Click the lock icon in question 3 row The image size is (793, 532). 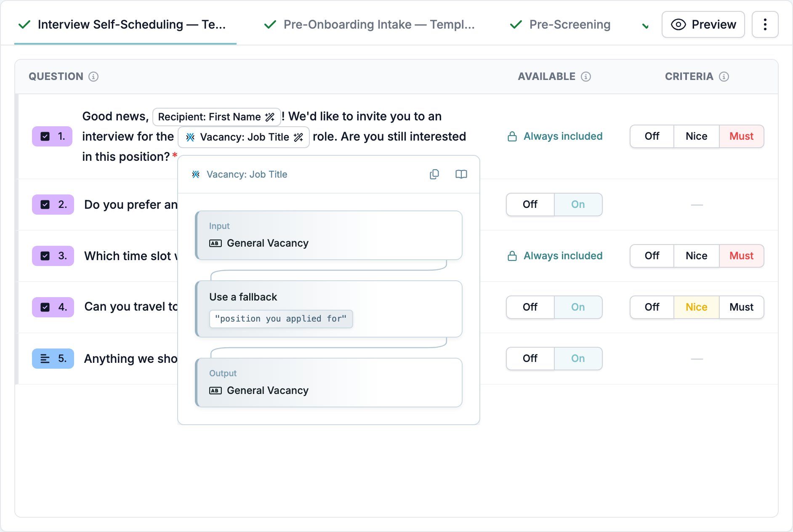[512, 256]
